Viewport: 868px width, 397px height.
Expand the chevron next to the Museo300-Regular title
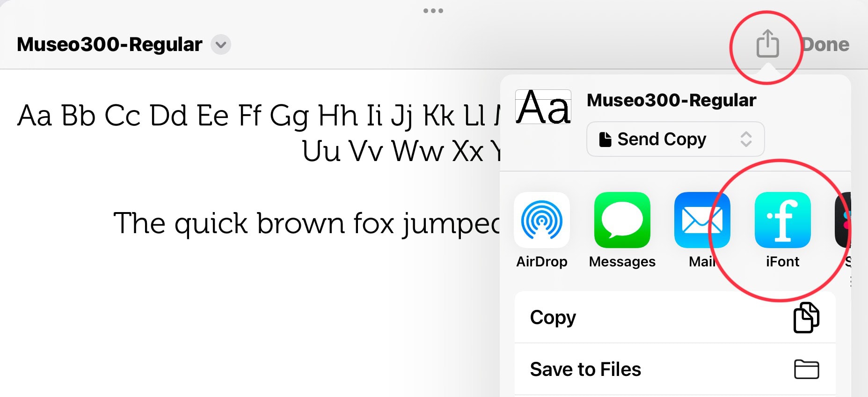(x=221, y=45)
